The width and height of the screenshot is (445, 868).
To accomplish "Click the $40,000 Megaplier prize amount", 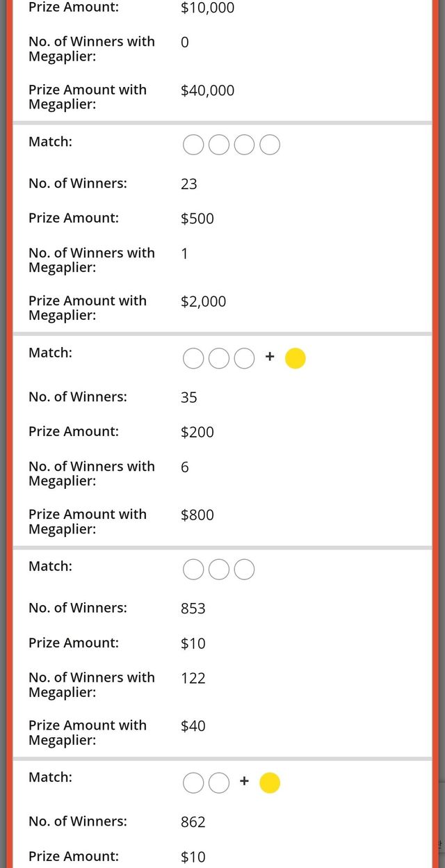I will coord(207,90).
